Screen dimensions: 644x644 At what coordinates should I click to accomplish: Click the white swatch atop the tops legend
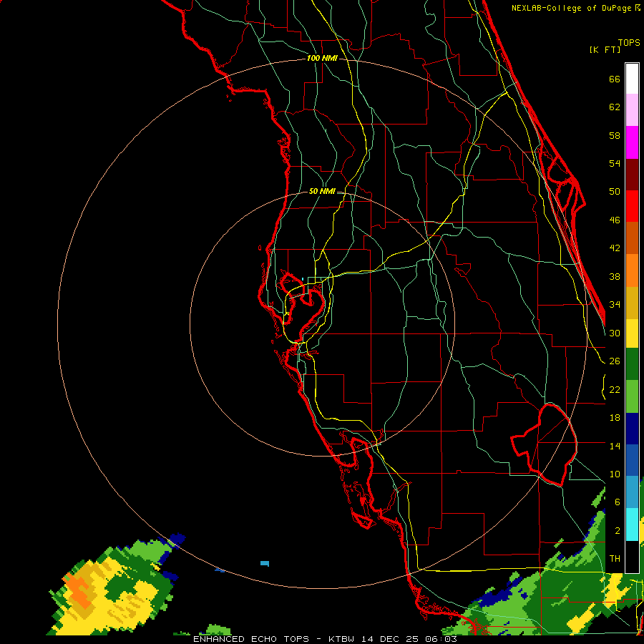(632, 79)
